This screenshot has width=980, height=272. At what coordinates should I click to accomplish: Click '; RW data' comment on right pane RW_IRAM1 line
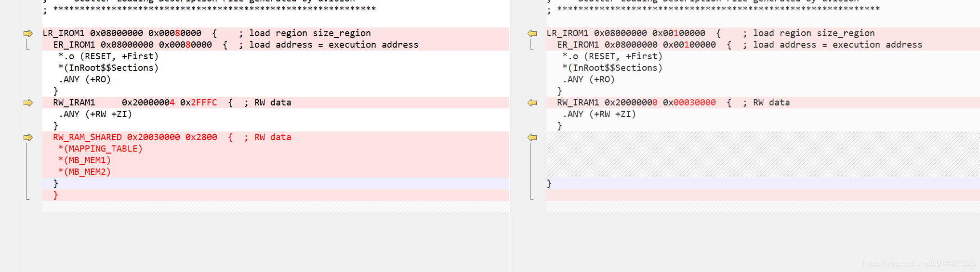(x=767, y=103)
